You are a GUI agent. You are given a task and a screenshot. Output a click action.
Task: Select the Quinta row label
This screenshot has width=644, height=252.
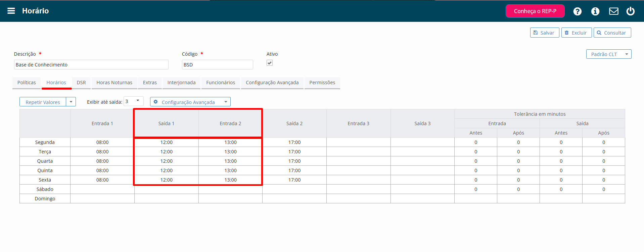tap(45, 170)
